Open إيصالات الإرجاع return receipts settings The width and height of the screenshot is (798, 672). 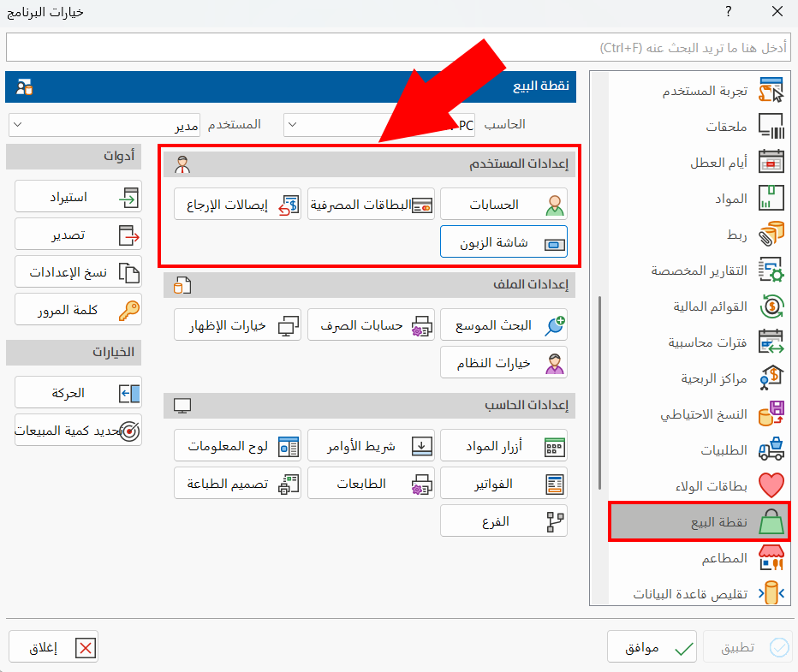click(237, 204)
